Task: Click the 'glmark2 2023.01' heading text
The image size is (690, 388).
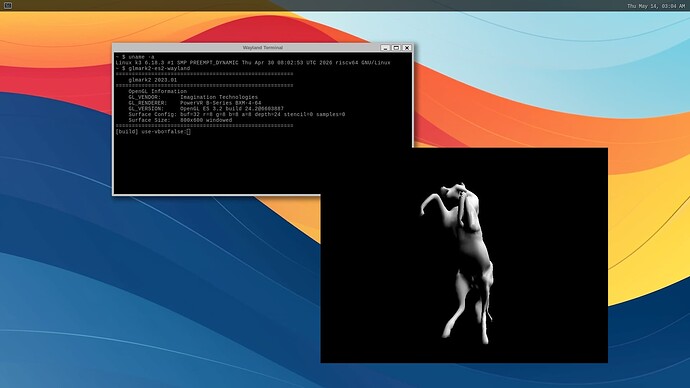Action: click(x=153, y=80)
